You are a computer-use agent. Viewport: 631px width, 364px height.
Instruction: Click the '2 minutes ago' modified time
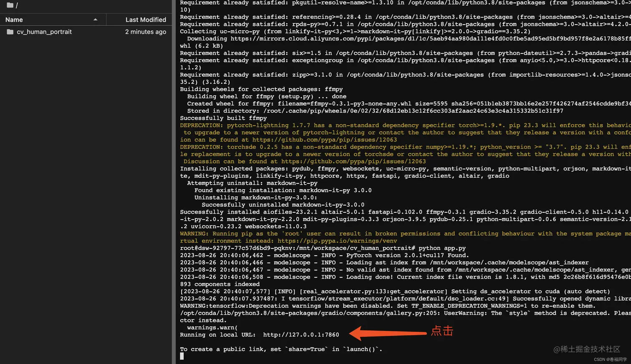point(146,32)
